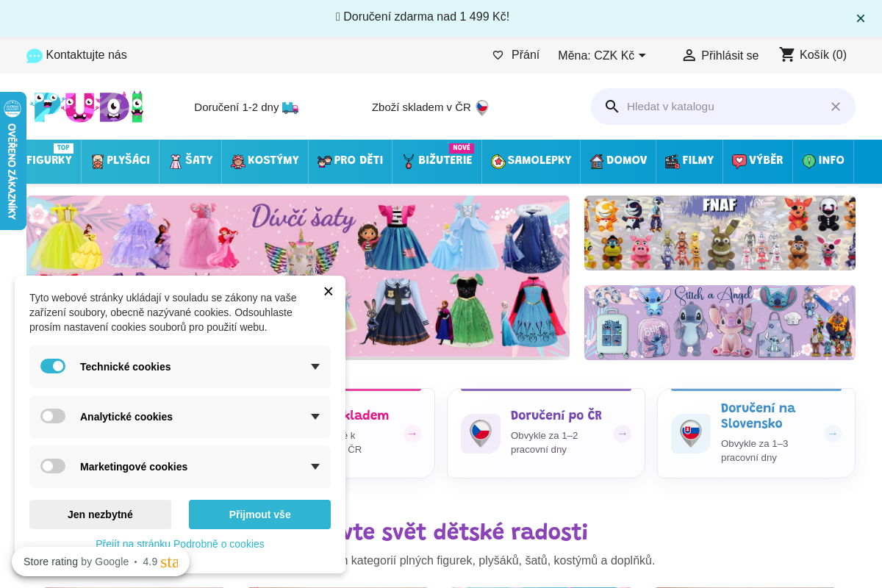Click the heart wishlist icon
Viewport: 882px width, 588px height.
click(x=498, y=55)
